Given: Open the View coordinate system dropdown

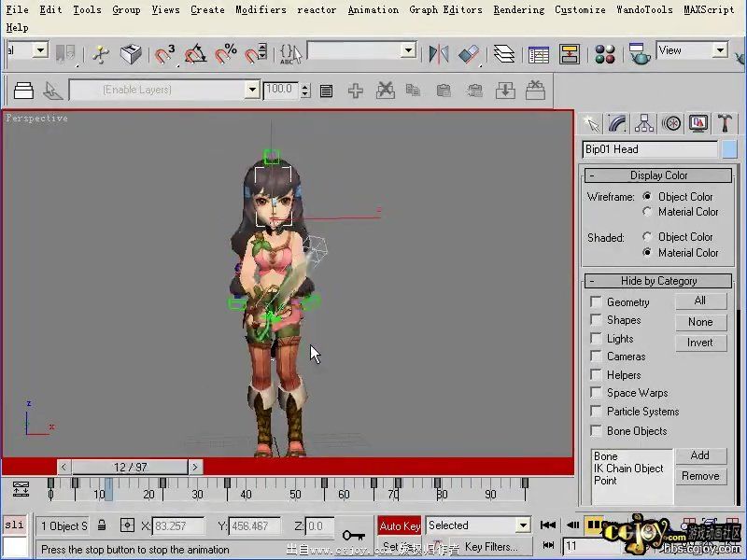Looking at the screenshot, I should (x=720, y=49).
